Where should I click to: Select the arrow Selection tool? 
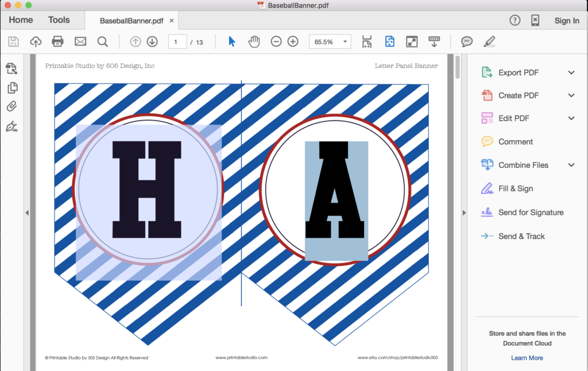click(232, 41)
